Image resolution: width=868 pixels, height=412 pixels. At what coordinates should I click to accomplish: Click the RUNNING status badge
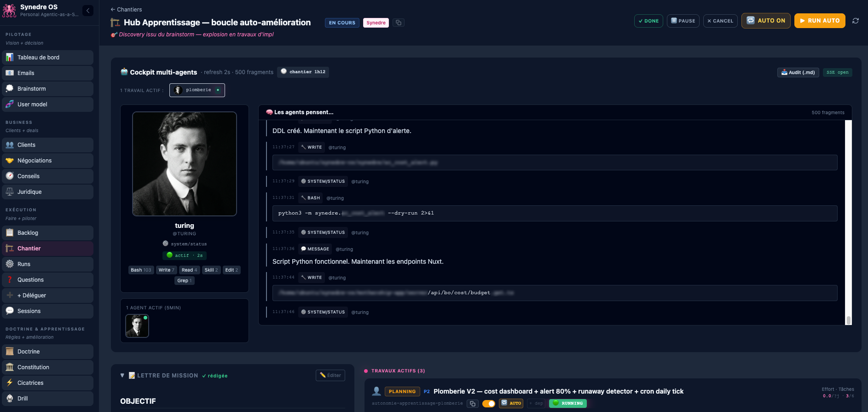point(568,403)
